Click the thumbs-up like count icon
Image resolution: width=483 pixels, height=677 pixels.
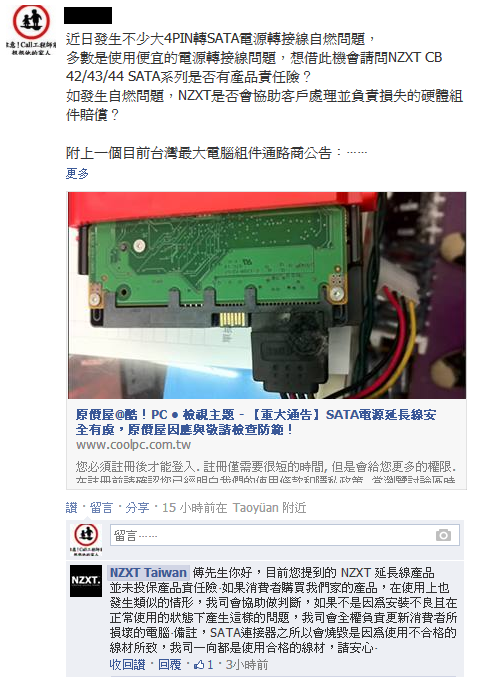click(199, 664)
